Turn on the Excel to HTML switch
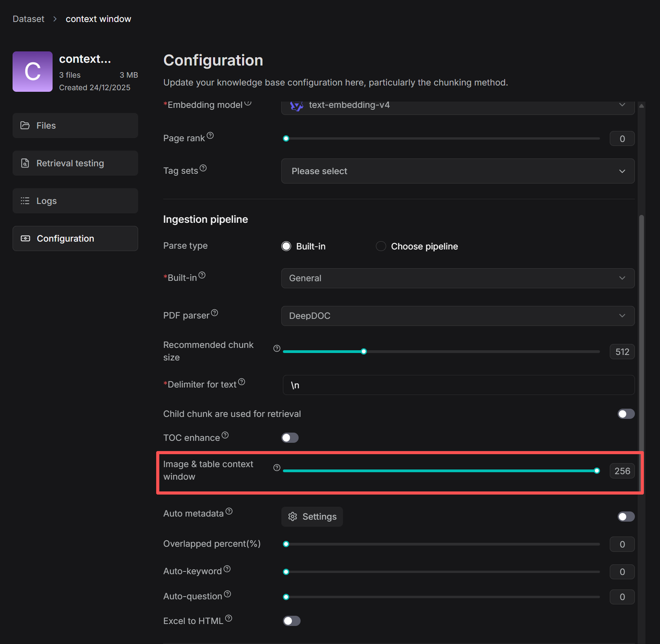The height and width of the screenshot is (644, 660). tap(291, 621)
